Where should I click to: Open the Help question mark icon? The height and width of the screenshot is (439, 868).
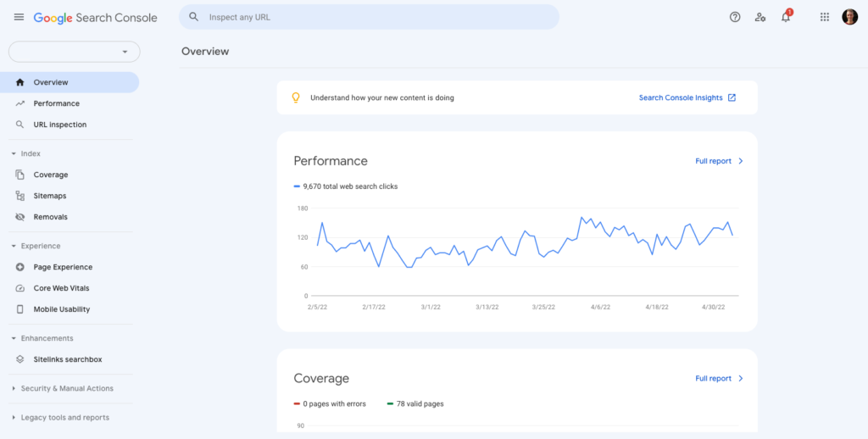(735, 17)
